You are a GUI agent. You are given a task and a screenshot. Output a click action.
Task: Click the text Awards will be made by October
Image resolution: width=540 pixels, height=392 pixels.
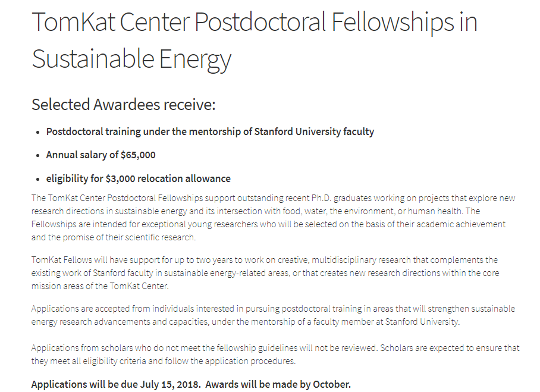pos(278,384)
